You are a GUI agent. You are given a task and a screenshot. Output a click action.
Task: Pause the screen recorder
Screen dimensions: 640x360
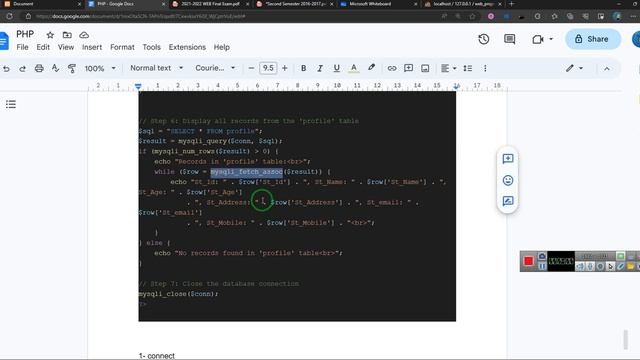(x=542, y=267)
